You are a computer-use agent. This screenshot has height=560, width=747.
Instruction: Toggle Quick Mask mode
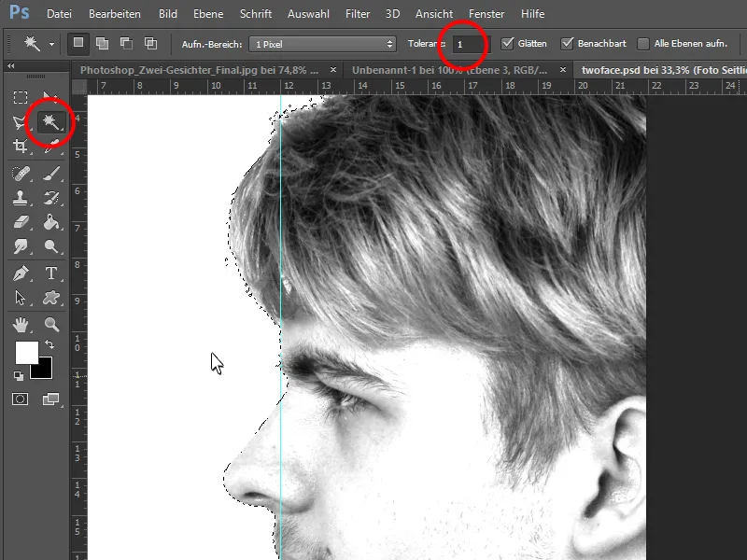20,399
